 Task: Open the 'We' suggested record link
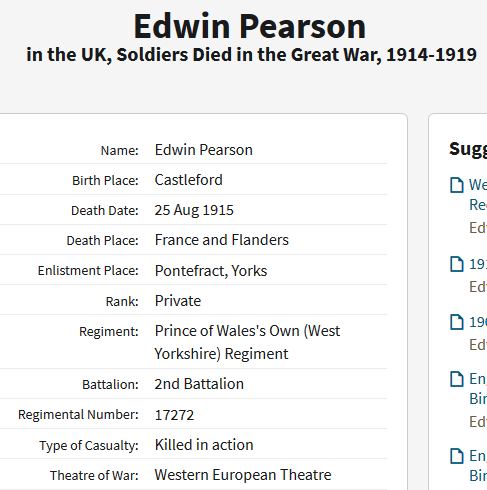coord(478,194)
